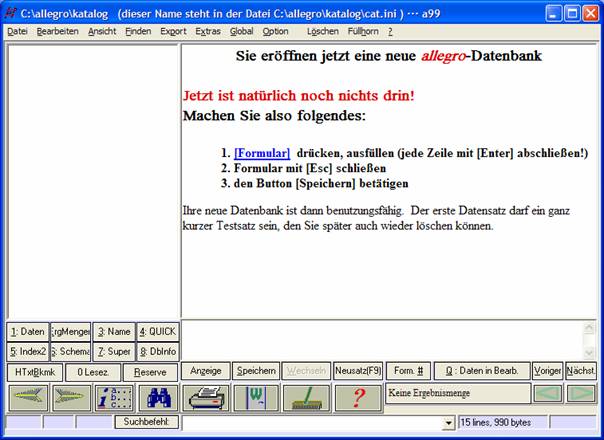Click the green left arrow result button
604x440 pixels.
pos(547,393)
